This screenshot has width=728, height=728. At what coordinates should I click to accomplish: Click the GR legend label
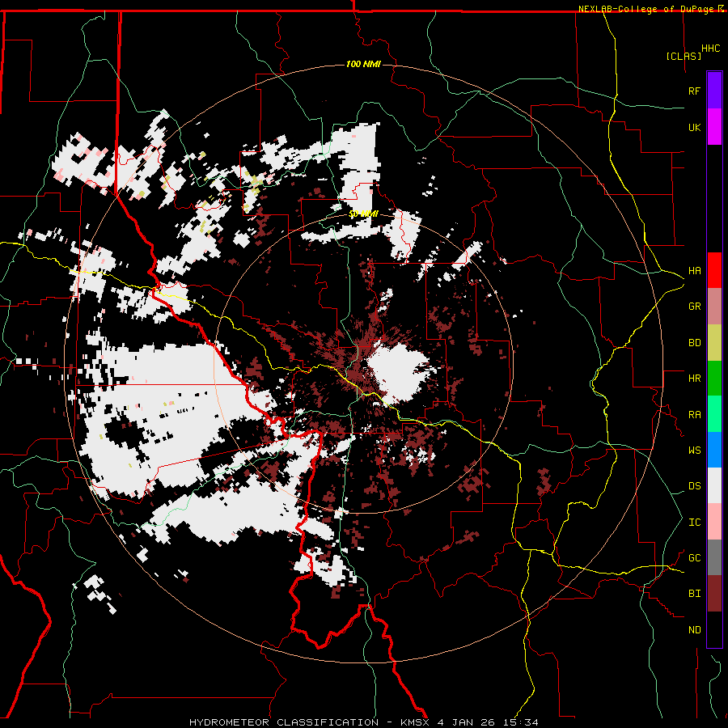click(x=694, y=307)
